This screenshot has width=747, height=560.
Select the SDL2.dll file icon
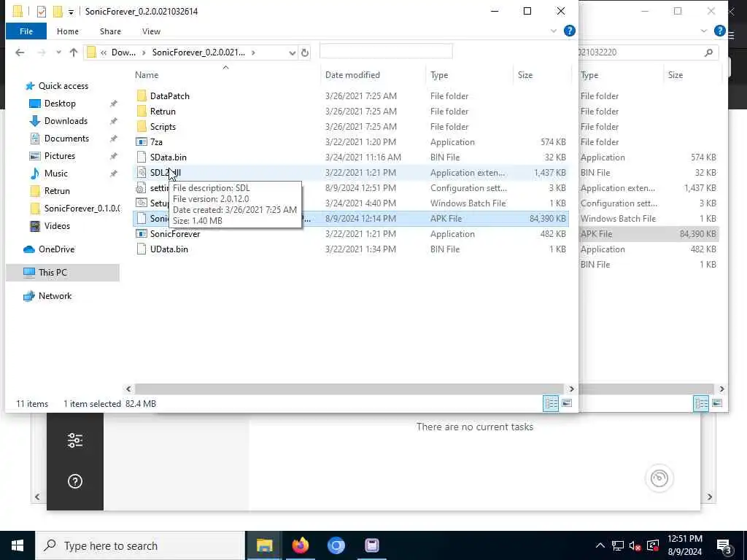point(141,172)
